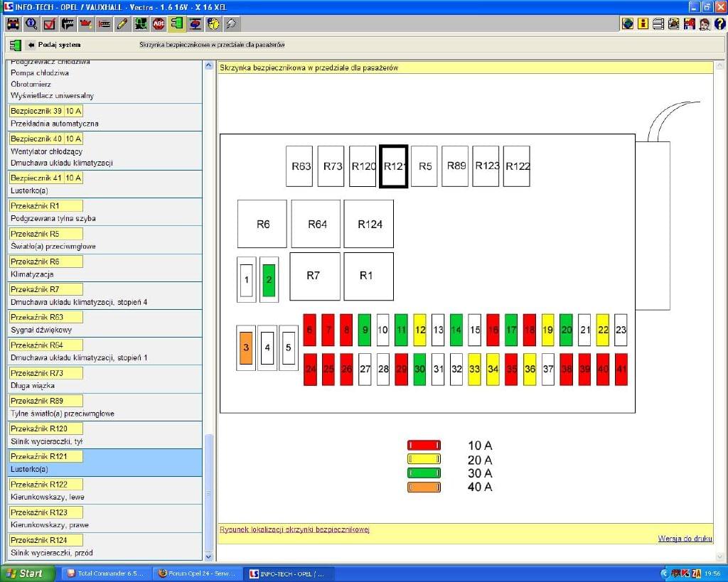The image size is (728, 582).
Task: Click the stacked pages print icon
Action: pos(658,23)
